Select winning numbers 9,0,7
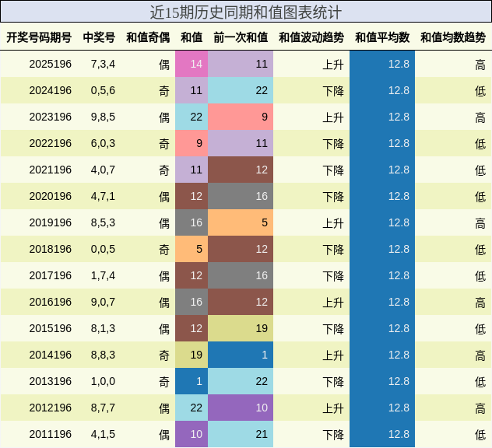The height and width of the screenshot is (448, 492). [x=103, y=302]
